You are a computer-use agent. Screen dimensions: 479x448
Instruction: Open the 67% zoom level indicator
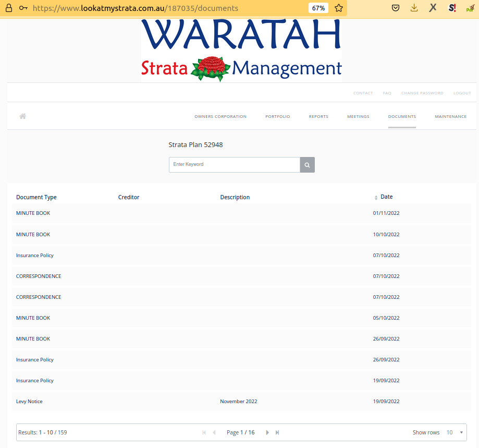point(318,8)
